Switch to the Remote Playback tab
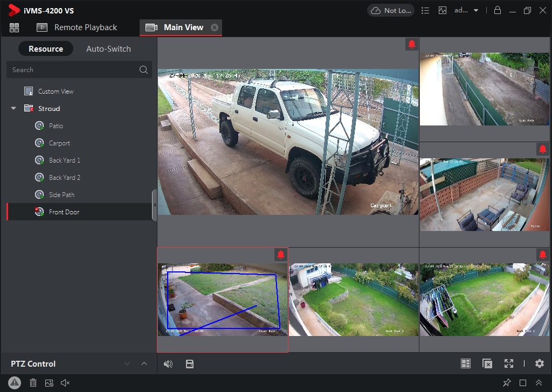The height and width of the screenshot is (392, 552). [x=77, y=27]
